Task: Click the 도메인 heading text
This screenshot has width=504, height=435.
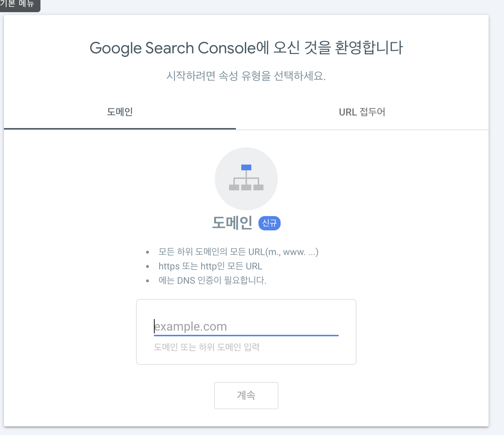Action: tap(232, 223)
